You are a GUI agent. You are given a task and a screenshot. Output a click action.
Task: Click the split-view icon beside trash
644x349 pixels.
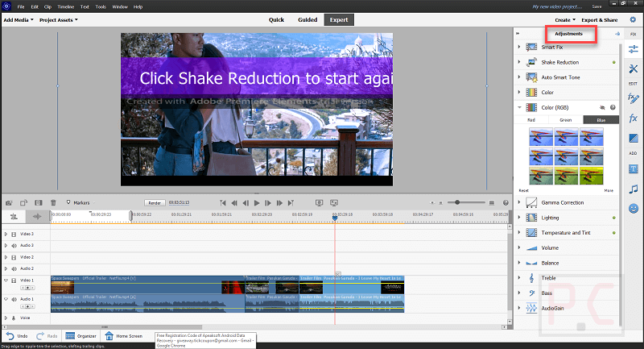(x=38, y=202)
